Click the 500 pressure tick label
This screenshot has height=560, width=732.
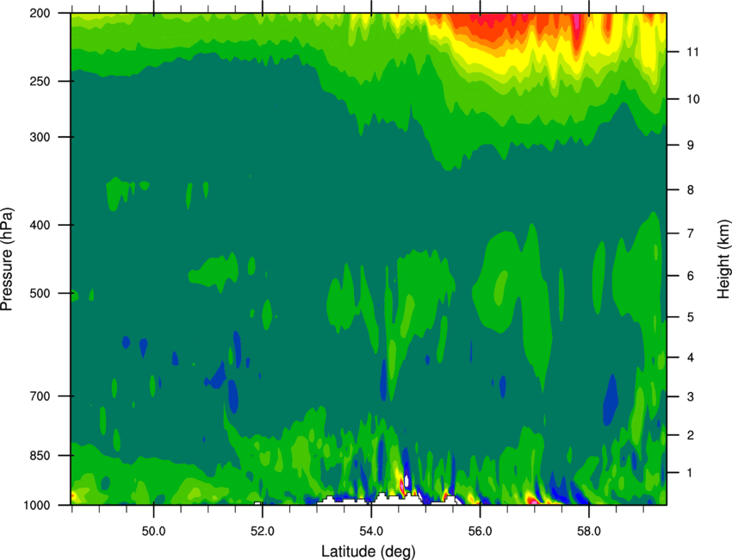point(40,293)
